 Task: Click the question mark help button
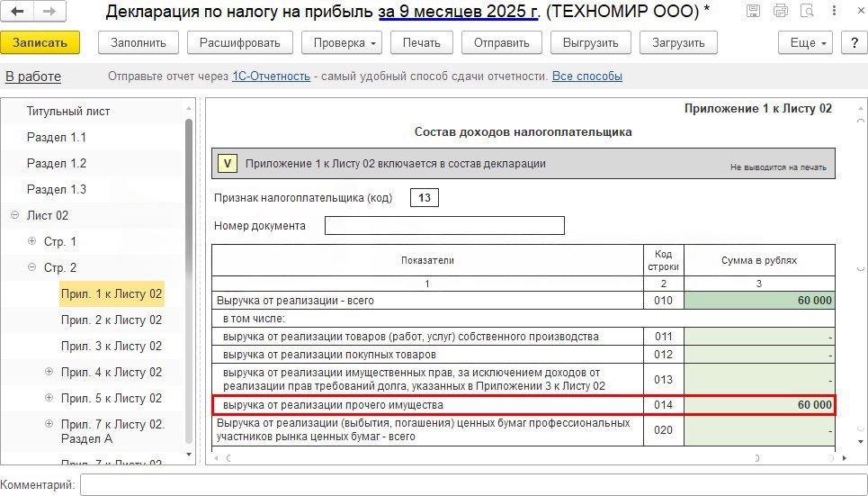pyautogui.click(x=853, y=42)
